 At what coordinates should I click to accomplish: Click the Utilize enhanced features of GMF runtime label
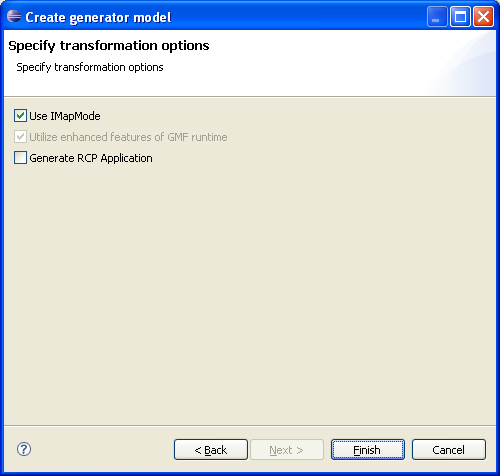pos(128,137)
